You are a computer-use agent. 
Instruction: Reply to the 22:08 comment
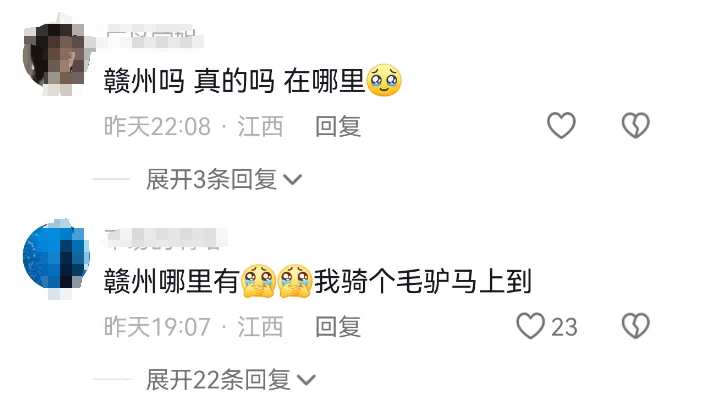[338, 126]
